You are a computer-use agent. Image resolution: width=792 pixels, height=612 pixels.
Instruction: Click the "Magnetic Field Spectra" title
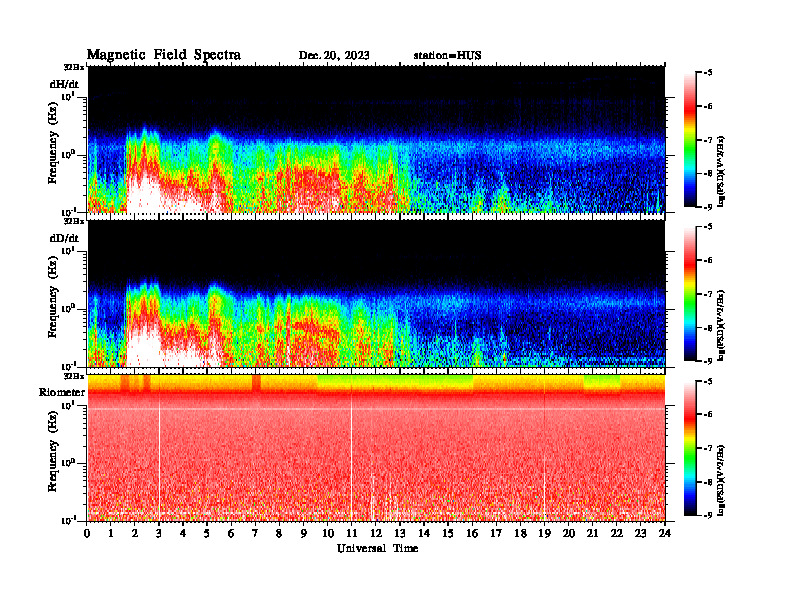[x=164, y=55]
